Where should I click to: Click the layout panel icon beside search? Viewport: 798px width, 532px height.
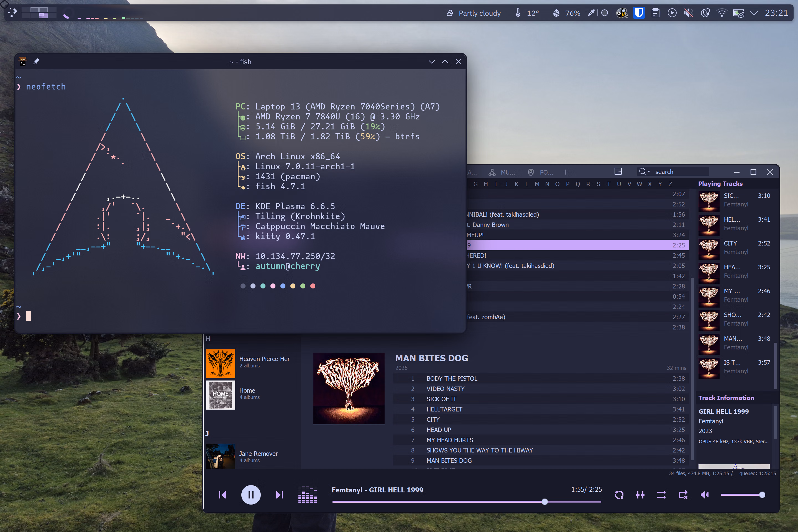(618, 171)
